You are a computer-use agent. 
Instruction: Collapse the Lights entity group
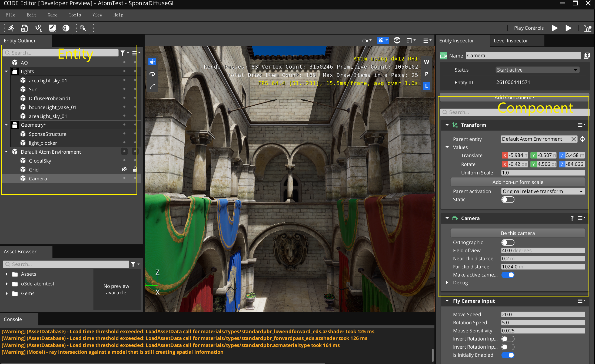pyautogui.click(x=6, y=72)
